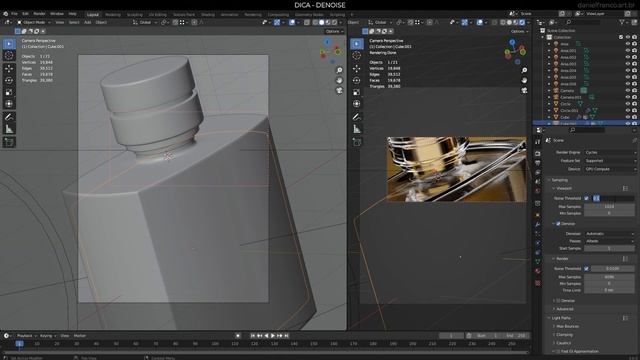Image resolution: width=640 pixels, height=360 pixels.
Task: Open Device dropdown showing GPU Compute
Action: (x=610, y=169)
